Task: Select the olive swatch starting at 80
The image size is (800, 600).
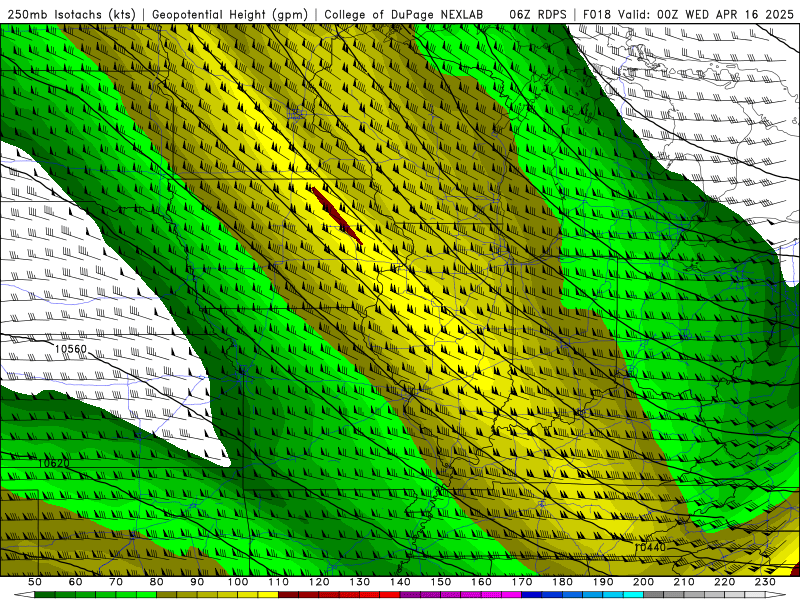Action: coord(166,594)
